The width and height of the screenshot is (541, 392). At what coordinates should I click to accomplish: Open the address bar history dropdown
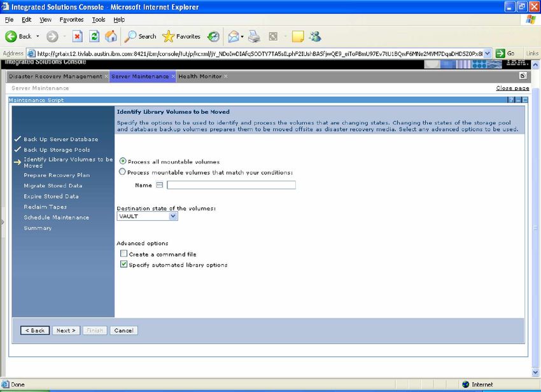487,53
